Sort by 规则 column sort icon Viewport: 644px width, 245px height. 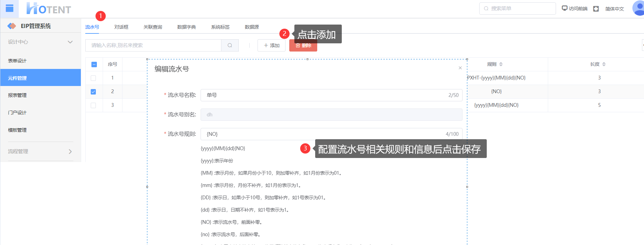click(501, 64)
